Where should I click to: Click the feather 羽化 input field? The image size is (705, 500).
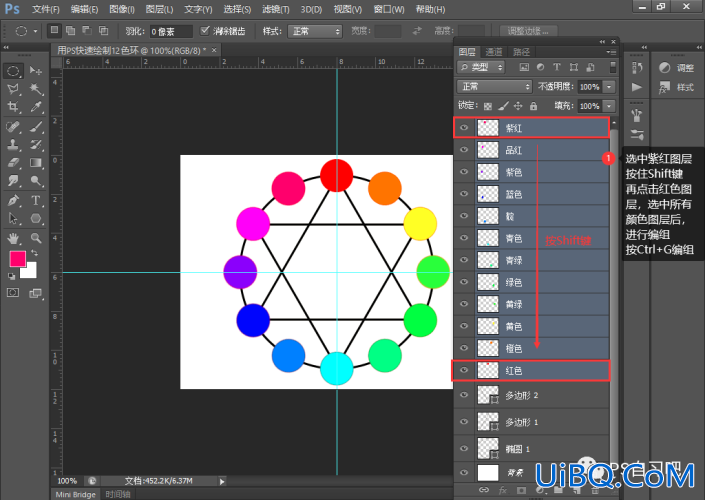click(171, 31)
